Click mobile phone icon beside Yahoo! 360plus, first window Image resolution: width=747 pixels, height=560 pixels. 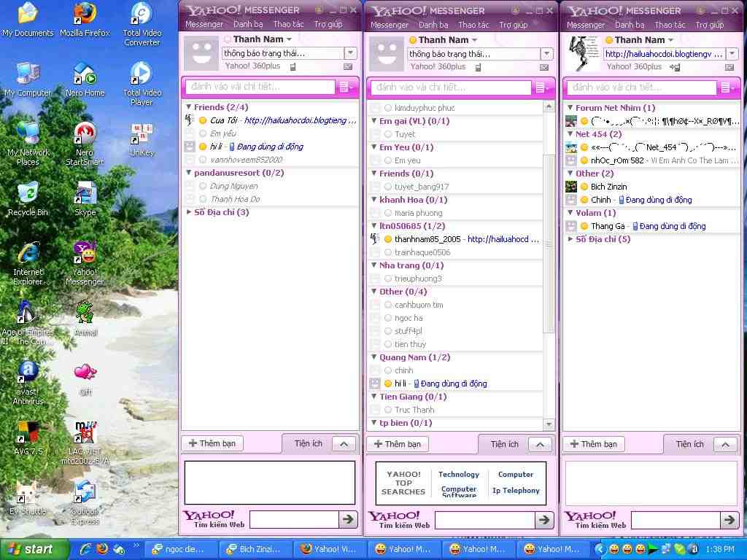(293, 66)
